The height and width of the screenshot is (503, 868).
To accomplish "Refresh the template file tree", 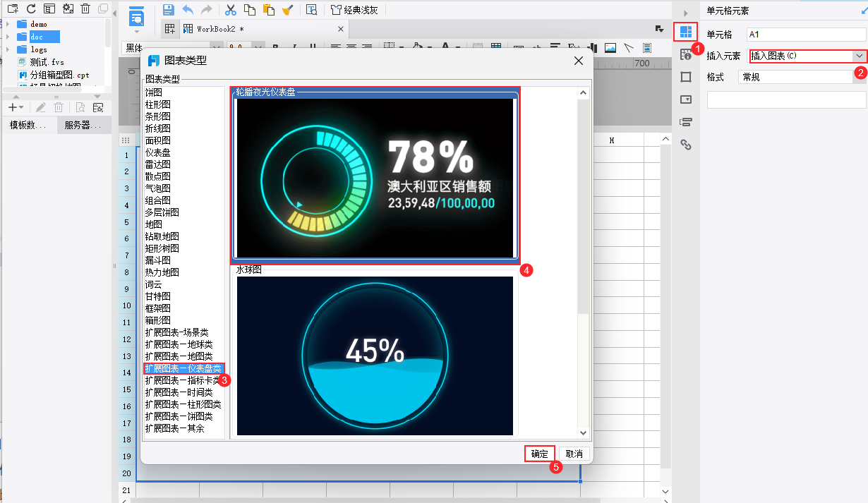I will 30,9.
